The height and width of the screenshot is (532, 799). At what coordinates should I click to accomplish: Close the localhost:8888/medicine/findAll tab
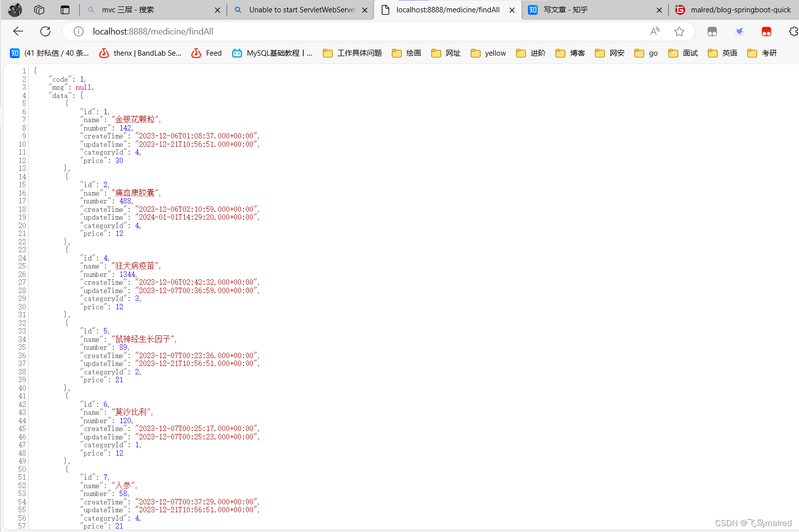512,10
